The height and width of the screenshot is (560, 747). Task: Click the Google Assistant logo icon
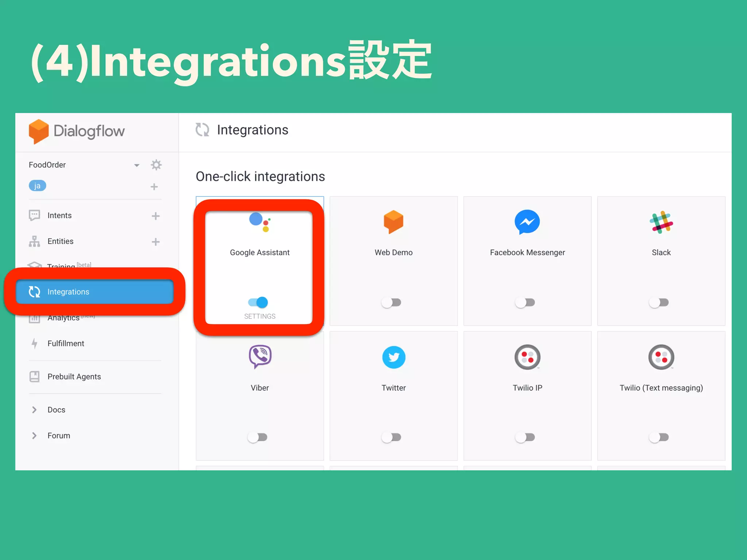[x=260, y=222]
